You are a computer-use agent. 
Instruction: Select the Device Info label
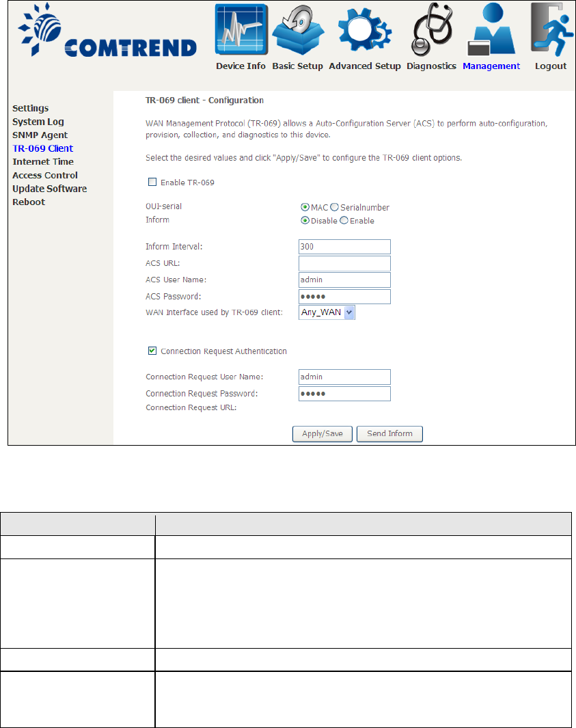pos(241,66)
